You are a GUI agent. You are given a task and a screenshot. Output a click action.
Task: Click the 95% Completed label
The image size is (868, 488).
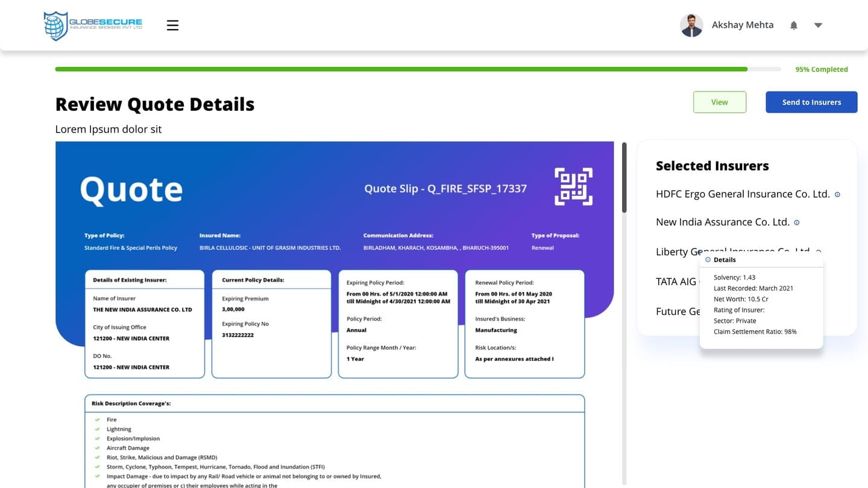[x=822, y=69]
